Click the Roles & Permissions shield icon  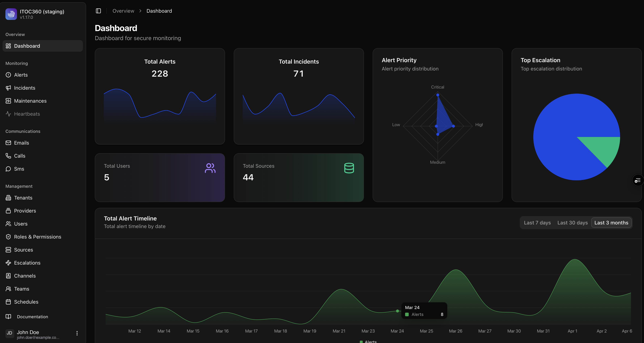coord(8,237)
